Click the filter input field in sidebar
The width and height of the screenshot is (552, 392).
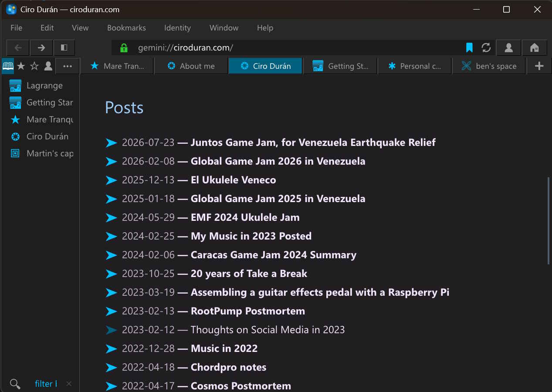(x=46, y=384)
